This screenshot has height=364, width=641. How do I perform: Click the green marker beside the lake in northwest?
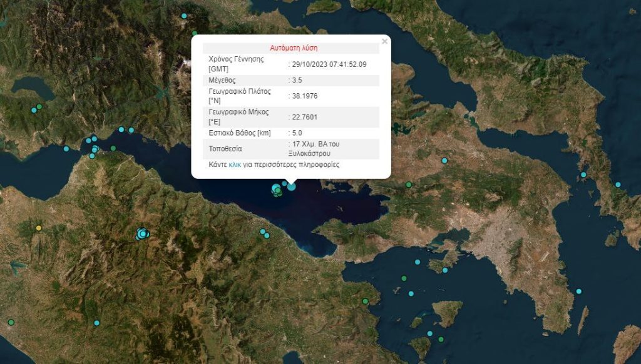39,107
